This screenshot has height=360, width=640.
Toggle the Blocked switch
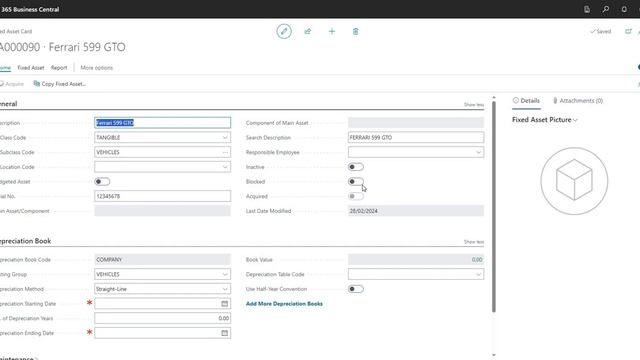coord(356,182)
